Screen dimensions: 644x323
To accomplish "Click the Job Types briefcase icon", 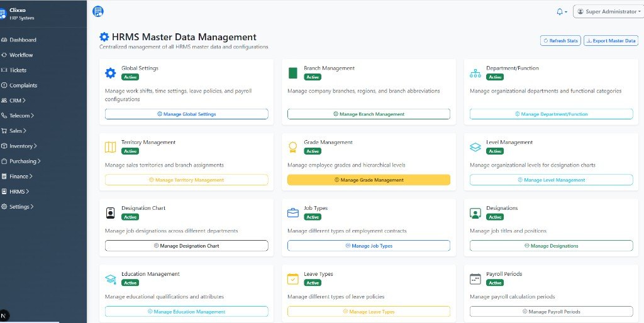I will click(x=293, y=213).
